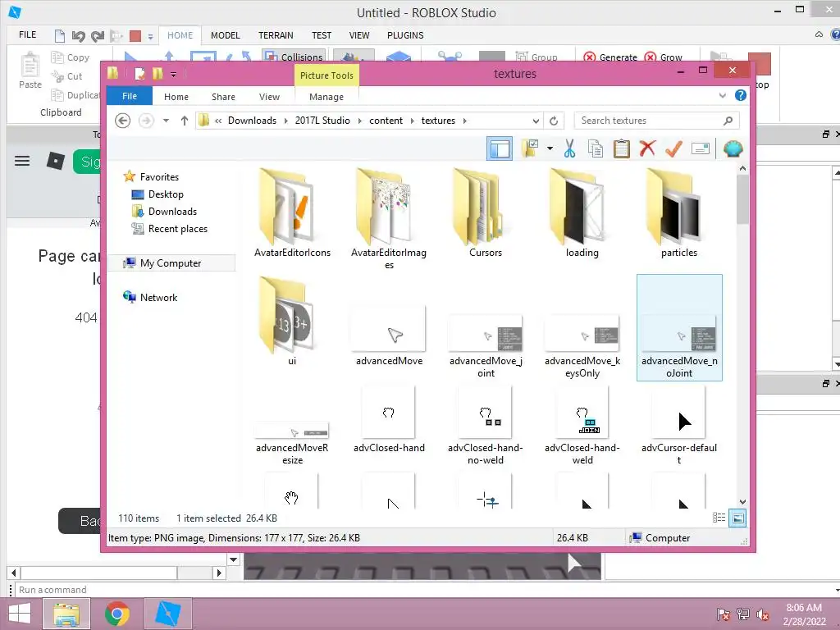Select the AvatarEditorIcons folder
Viewport: 840px width, 630px height.
[x=293, y=213]
